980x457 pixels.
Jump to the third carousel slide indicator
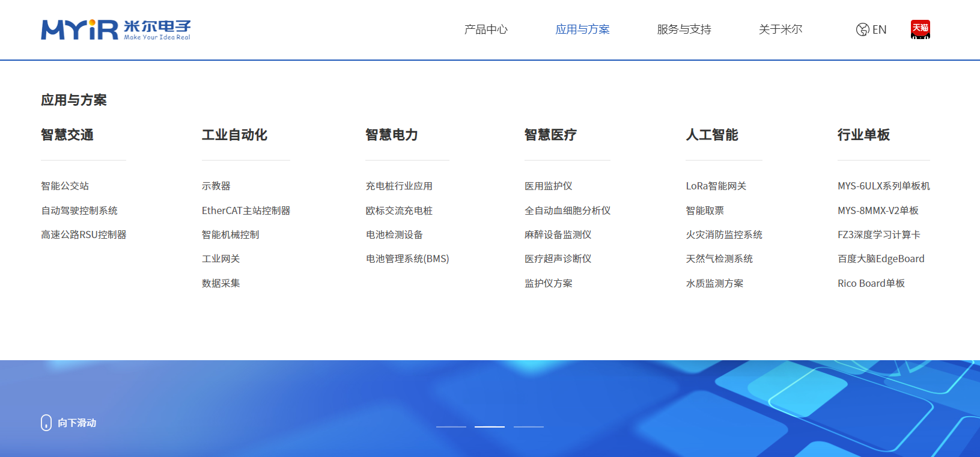[x=529, y=426]
